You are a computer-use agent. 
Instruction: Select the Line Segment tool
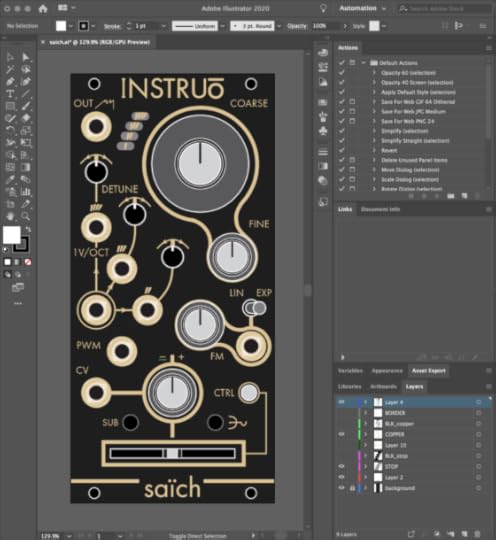tap(26, 94)
